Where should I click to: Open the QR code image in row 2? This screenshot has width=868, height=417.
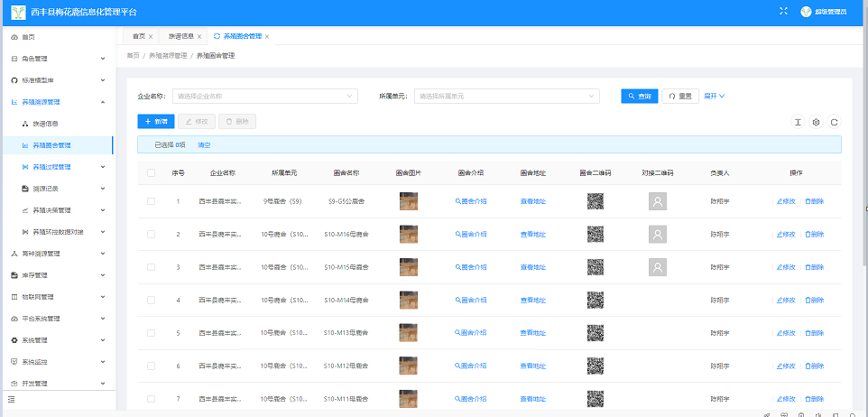(x=596, y=235)
